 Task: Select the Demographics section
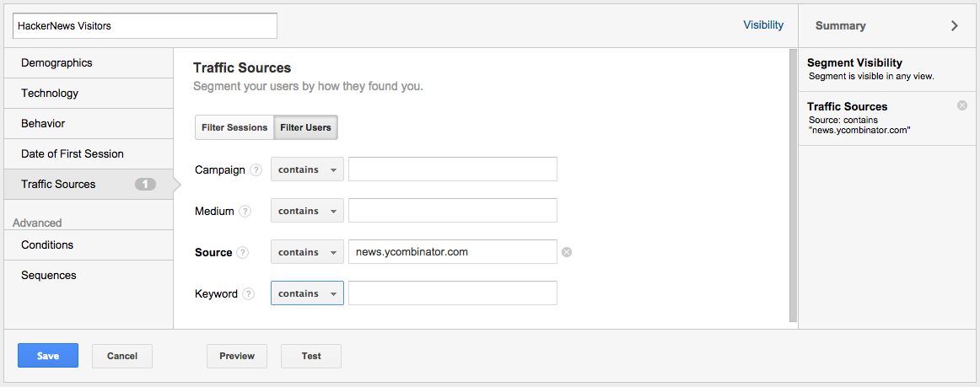pos(88,63)
